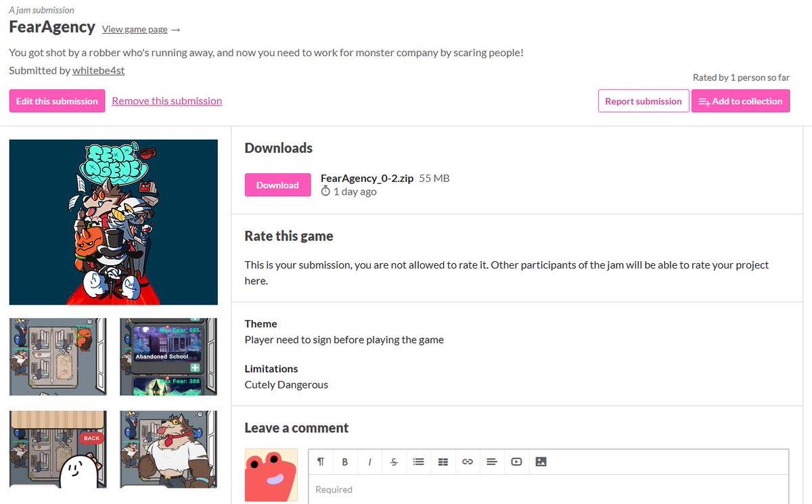The width and height of the screenshot is (812, 504).
Task: Insert a bulleted list in comment
Action: (418, 461)
